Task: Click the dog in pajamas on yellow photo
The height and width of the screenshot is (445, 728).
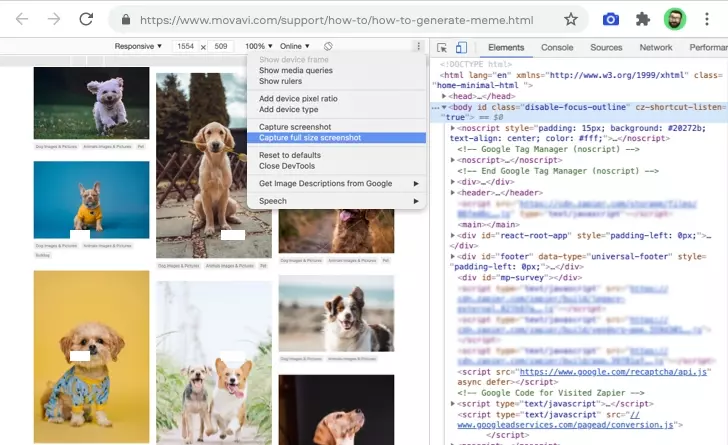Action: (x=91, y=357)
